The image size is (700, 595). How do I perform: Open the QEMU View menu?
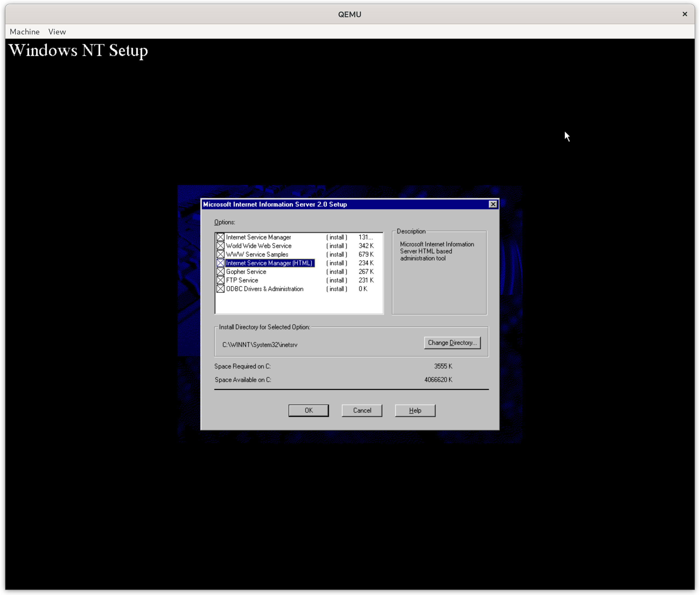coord(57,32)
